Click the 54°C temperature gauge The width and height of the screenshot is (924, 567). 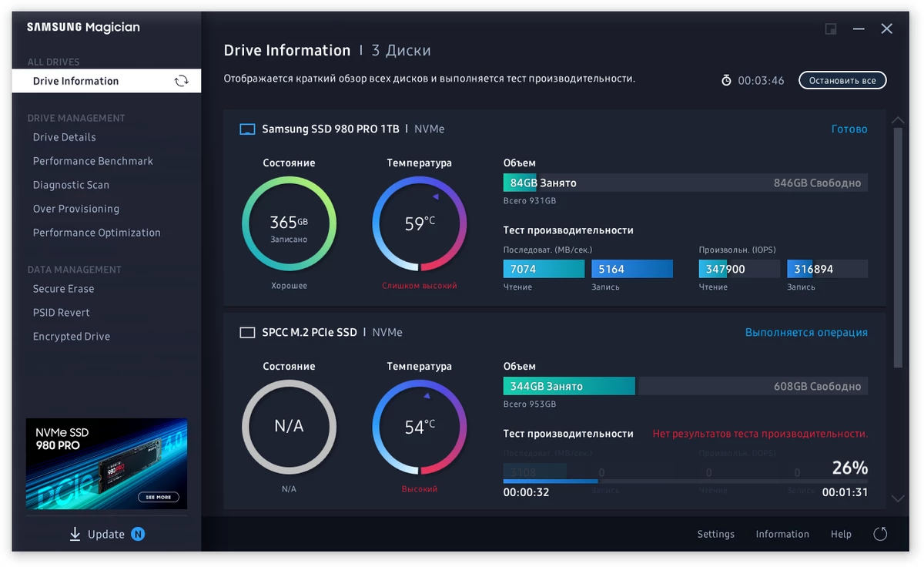[x=420, y=427]
